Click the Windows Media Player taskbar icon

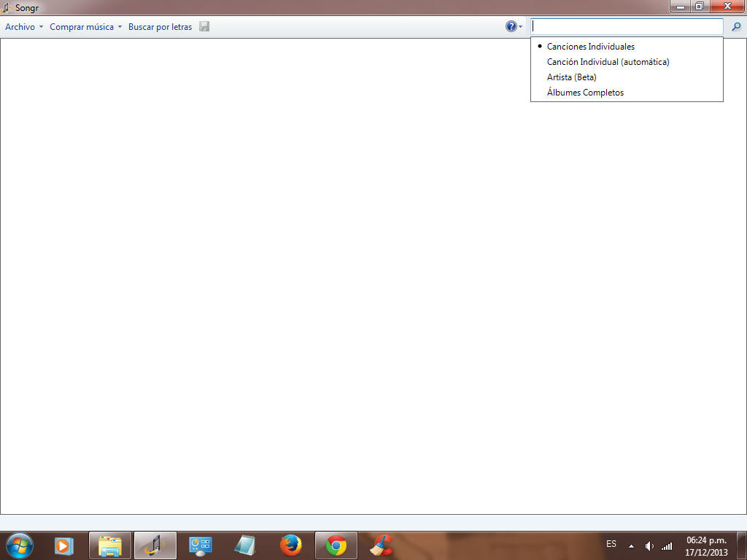tap(64, 545)
